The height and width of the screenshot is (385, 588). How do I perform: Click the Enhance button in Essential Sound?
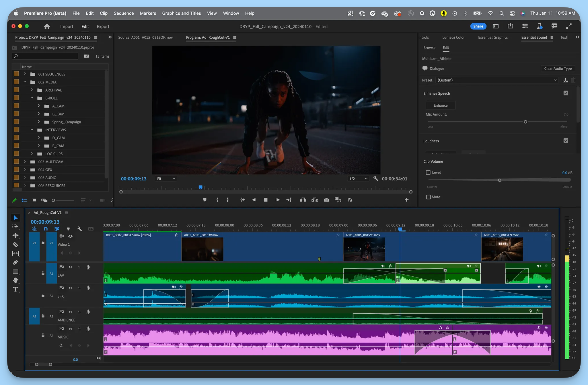440,105
